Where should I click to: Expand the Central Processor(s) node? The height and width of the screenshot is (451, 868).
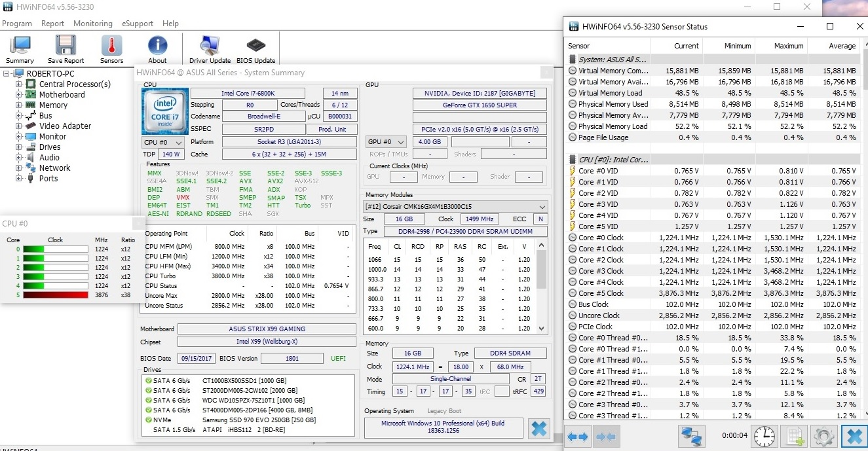pyautogui.click(x=20, y=84)
